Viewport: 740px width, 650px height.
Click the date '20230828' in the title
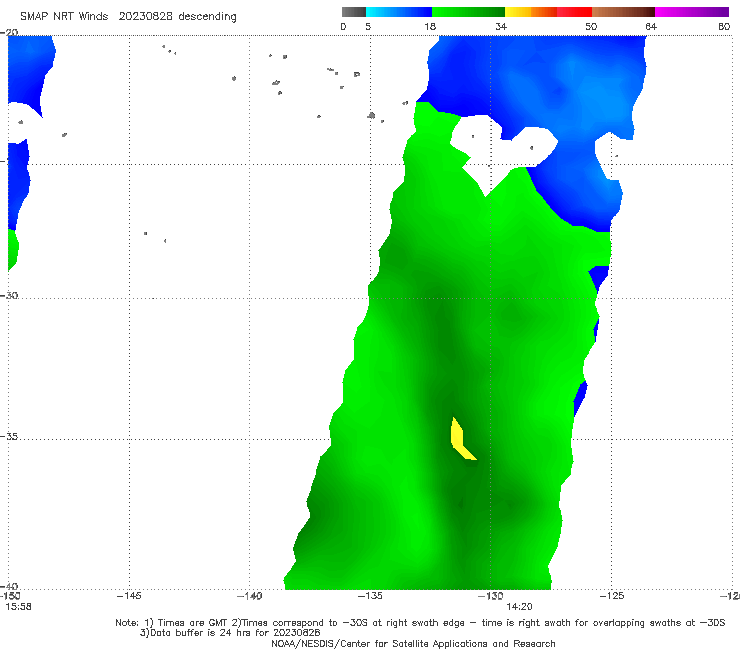coord(145,16)
